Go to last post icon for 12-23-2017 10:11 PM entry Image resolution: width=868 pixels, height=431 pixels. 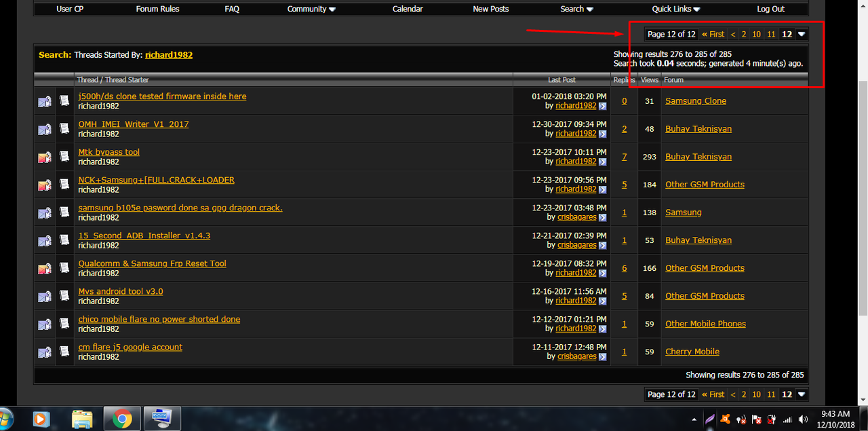tap(603, 162)
